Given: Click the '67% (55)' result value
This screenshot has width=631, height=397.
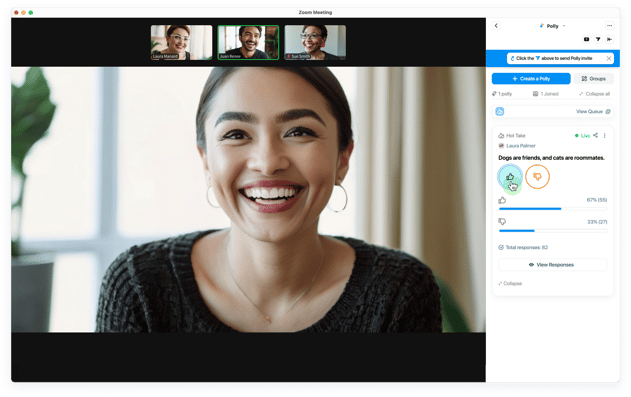Looking at the screenshot, I should [x=597, y=200].
